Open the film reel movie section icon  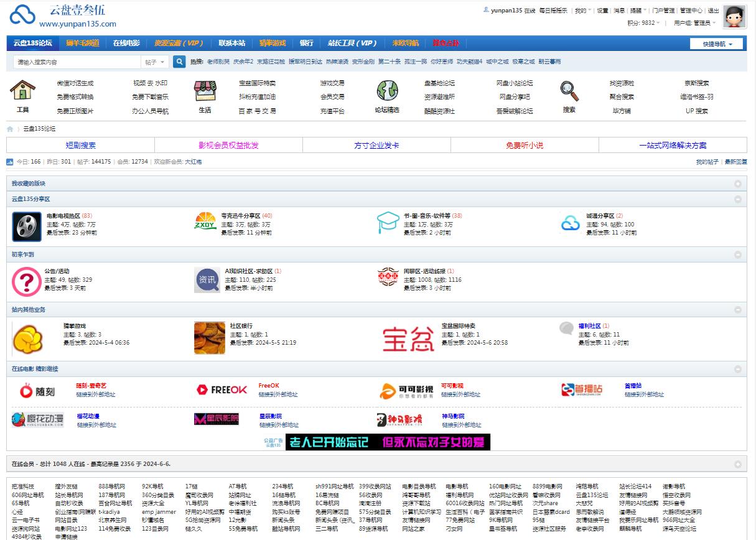27,226
